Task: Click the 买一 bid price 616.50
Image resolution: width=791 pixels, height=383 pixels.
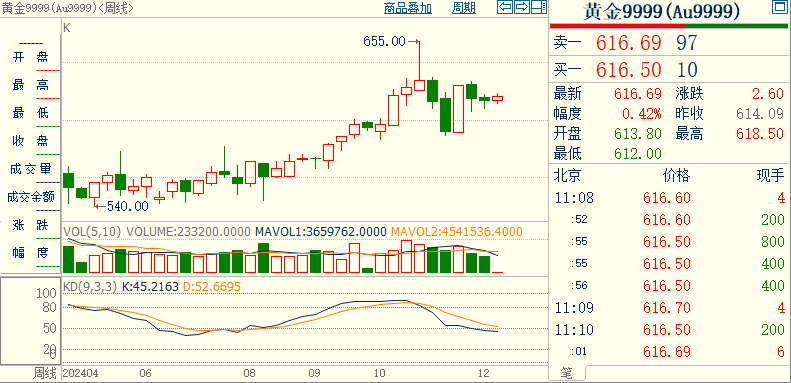Action: click(x=629, y=70)
